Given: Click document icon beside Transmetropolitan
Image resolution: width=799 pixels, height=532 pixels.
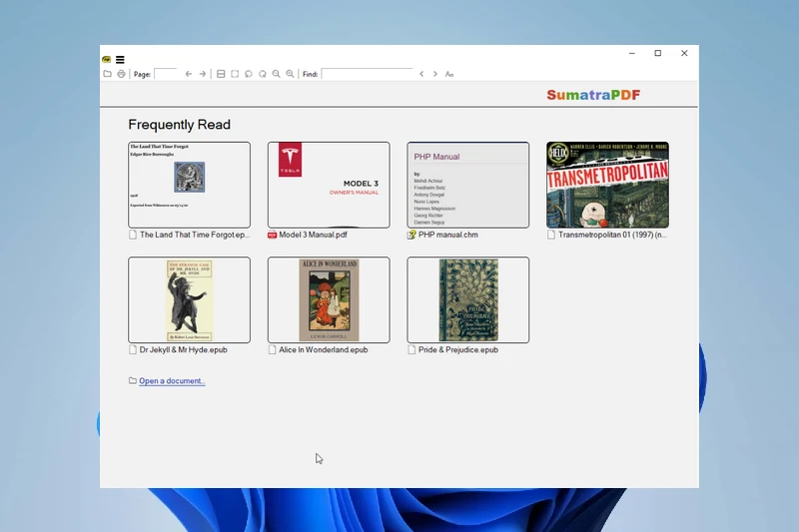Looking at the screenshot, I should 551,235.
